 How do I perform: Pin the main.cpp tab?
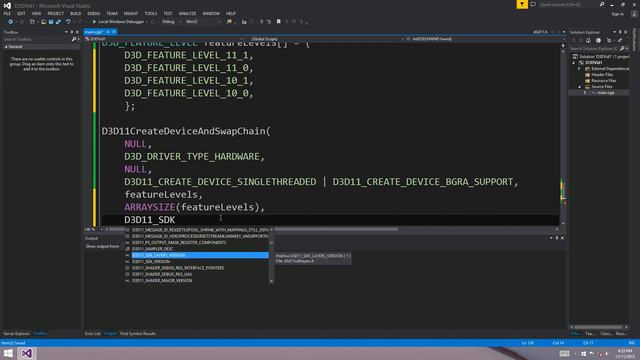click(108, 32)
